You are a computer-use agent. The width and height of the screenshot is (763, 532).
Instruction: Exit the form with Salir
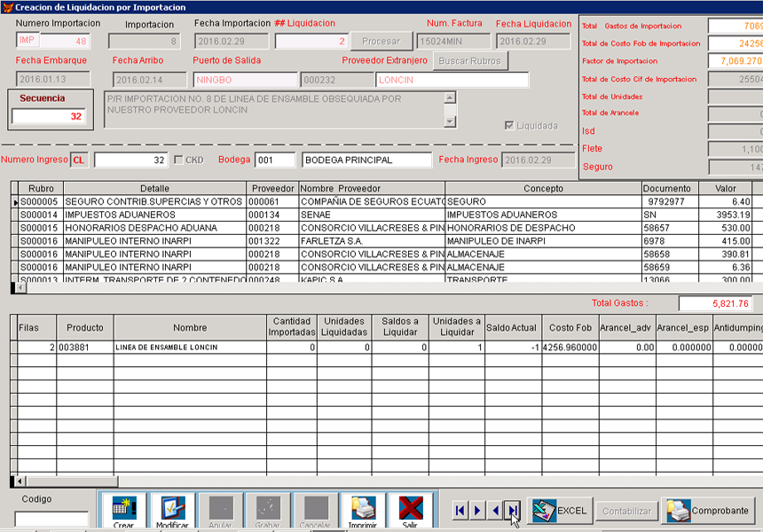click(410, 511)
